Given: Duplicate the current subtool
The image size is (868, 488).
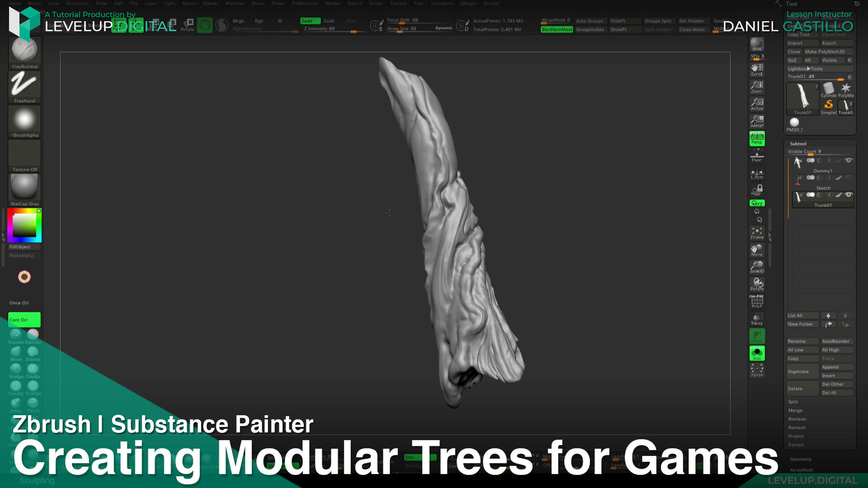Looking at the screenshot, I should coord(800,371).
